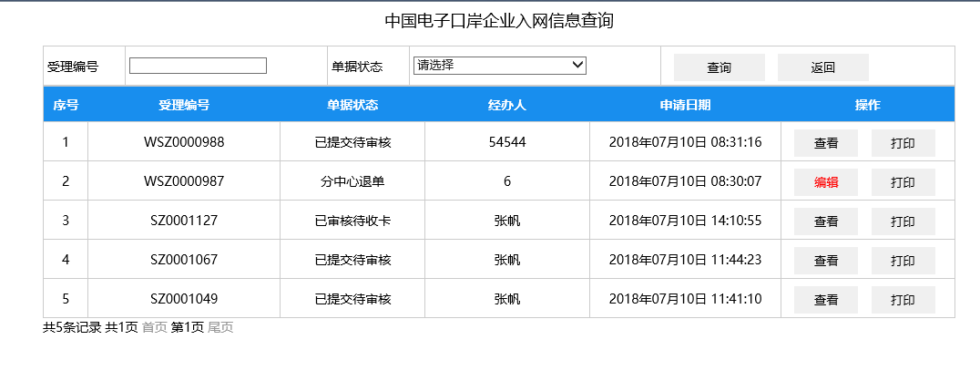Click status 已审核待收卡

pos(352,221)
